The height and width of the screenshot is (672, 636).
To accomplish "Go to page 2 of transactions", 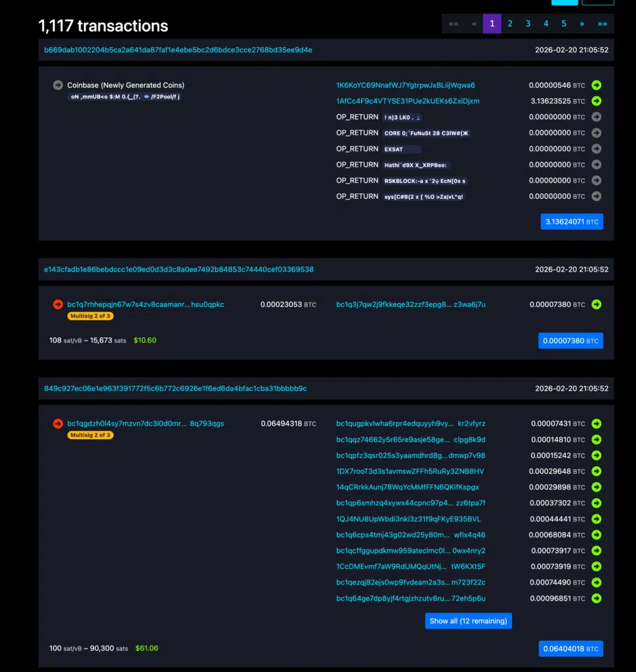I will [x=509, y=24].
